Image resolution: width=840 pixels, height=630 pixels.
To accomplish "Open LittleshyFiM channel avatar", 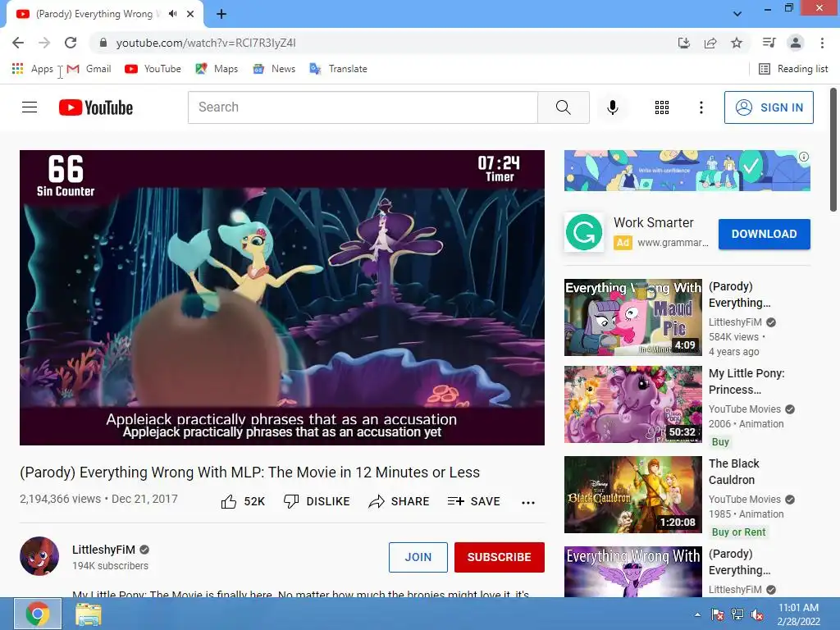I will click(x=39, y=556).
